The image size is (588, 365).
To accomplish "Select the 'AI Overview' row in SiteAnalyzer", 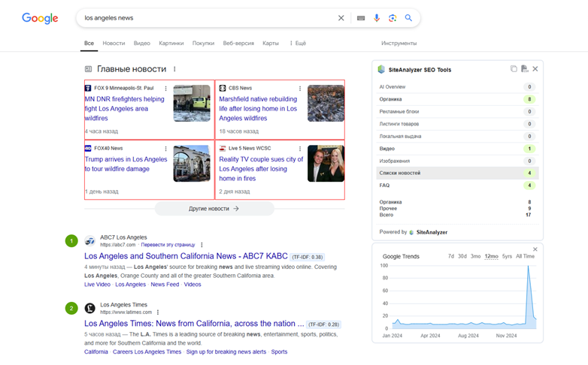I will [457, 87].
